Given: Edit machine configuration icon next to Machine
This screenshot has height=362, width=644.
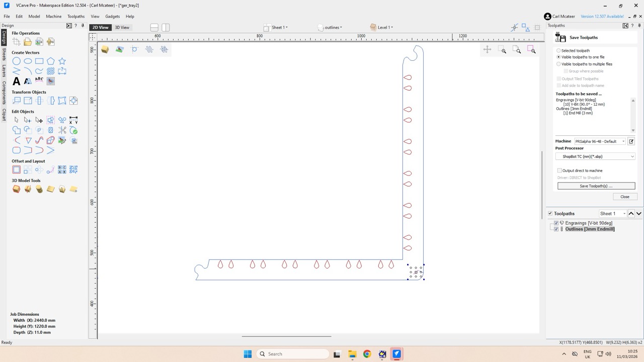Looking at the screenshot, I should 631,141.
